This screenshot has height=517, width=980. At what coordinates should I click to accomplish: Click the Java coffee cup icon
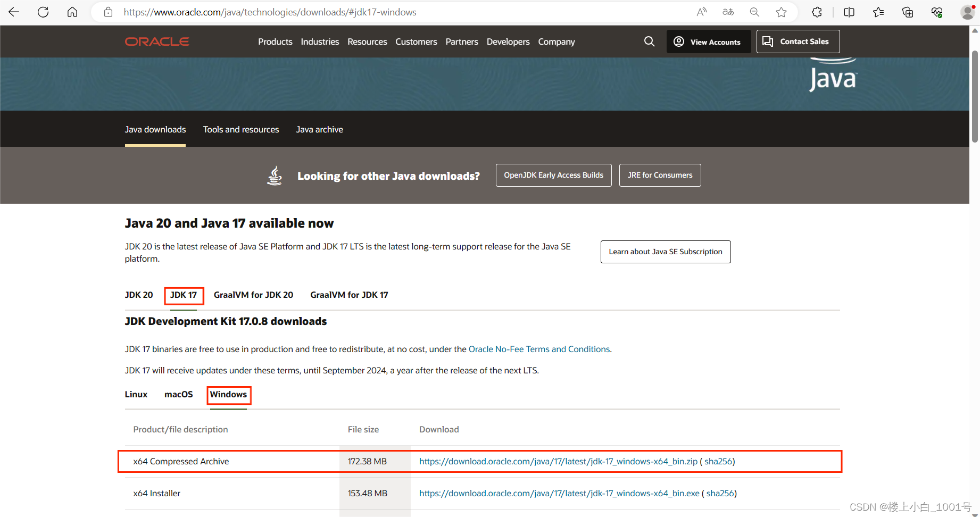275,176
